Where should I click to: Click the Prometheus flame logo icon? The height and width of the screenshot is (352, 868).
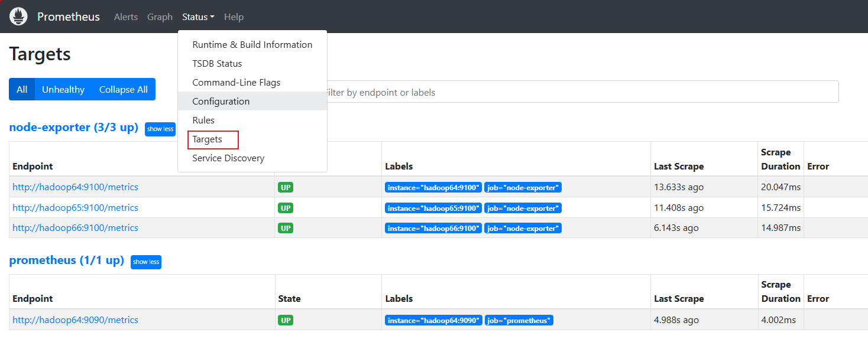click(18, 17)
